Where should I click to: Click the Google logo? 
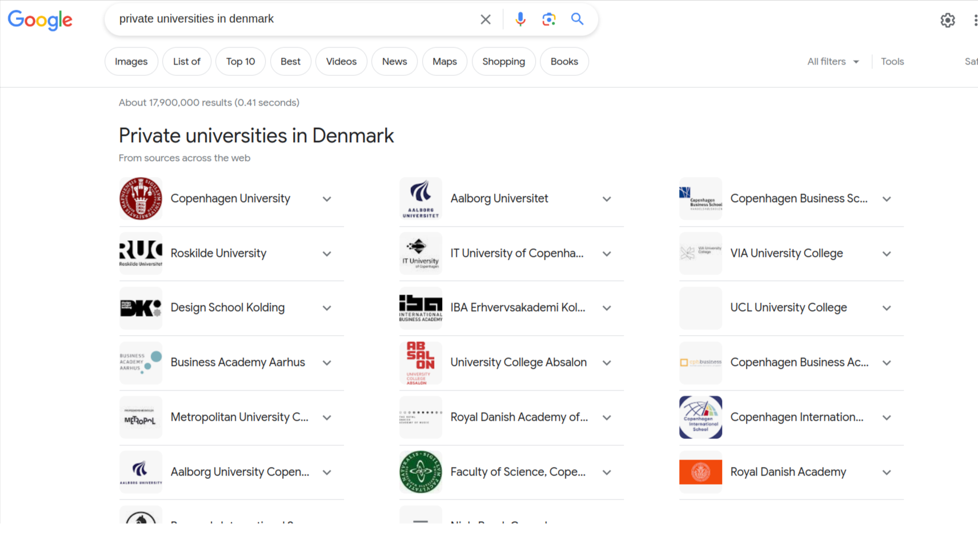pyautogui.click(x=40, y=20)
